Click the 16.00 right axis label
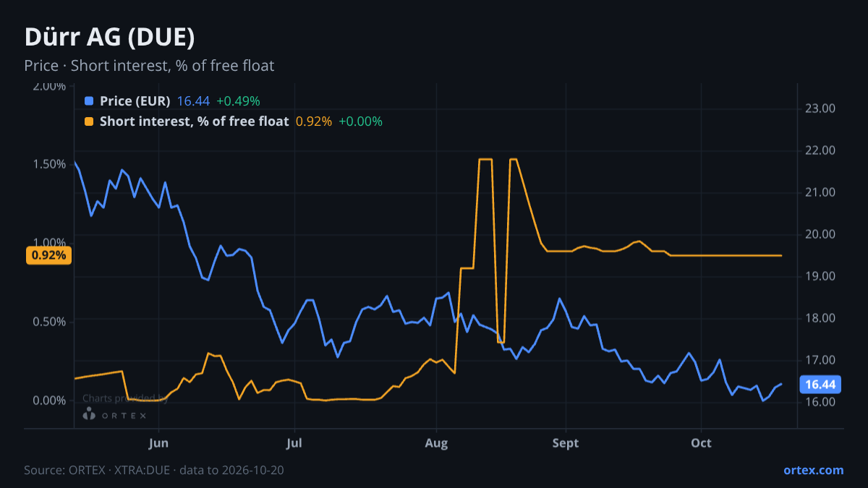Viewport: 868px width, 488px height. coord(820,402)
